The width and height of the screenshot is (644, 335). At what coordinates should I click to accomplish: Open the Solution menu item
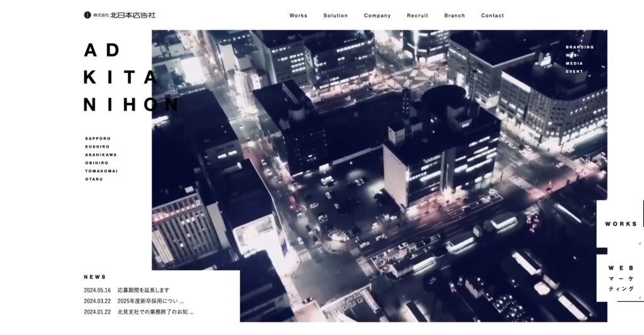point(336,16)
